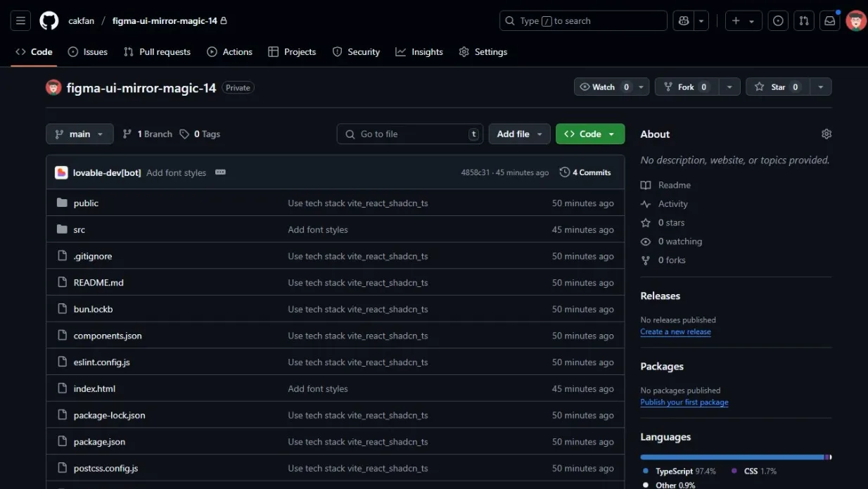Open the Issues tab
The width and height of the screenshot is (868, 489).
pos(88,52)
